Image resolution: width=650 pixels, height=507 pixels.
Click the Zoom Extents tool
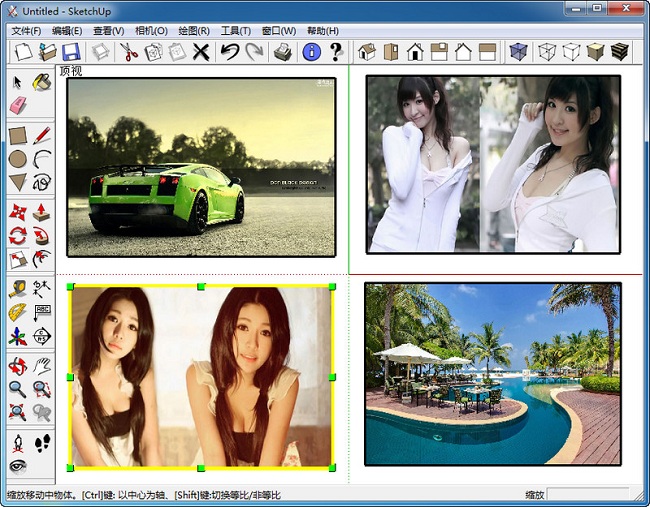pyautogui.click(x=17, y=411)
